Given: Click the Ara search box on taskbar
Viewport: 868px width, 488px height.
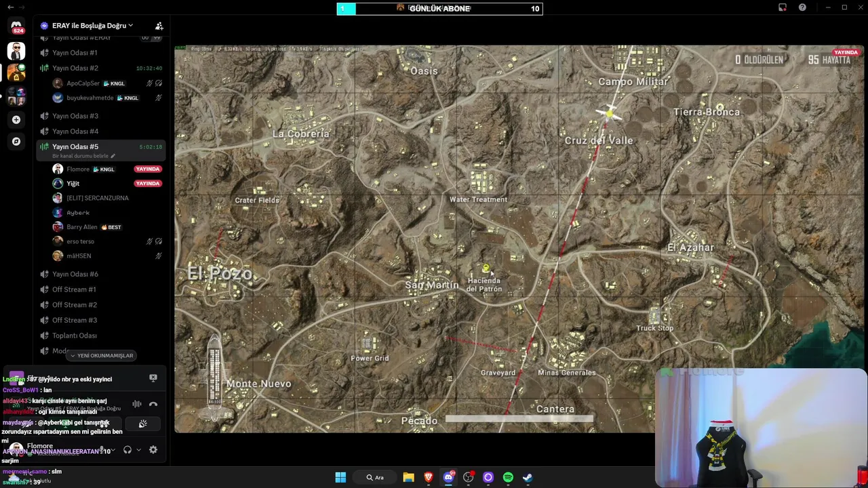Looking at the screenshot, I should [x=376, y=477].
